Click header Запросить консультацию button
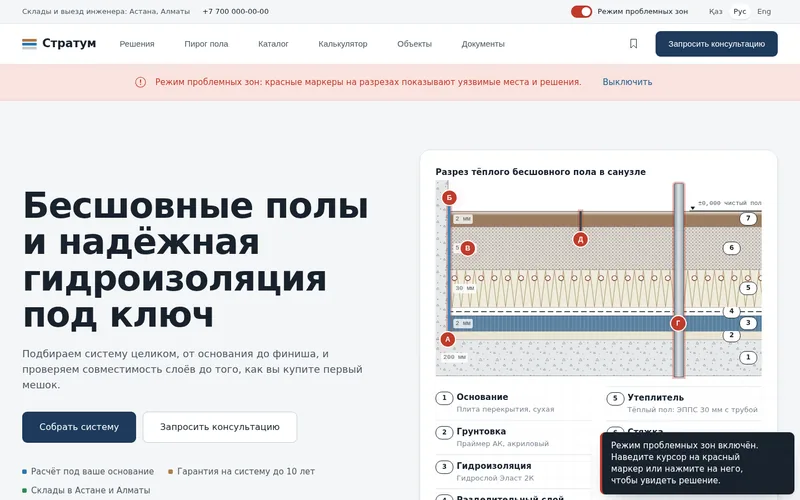This screenshot has width=800, height=500. [x=716, y=44]
